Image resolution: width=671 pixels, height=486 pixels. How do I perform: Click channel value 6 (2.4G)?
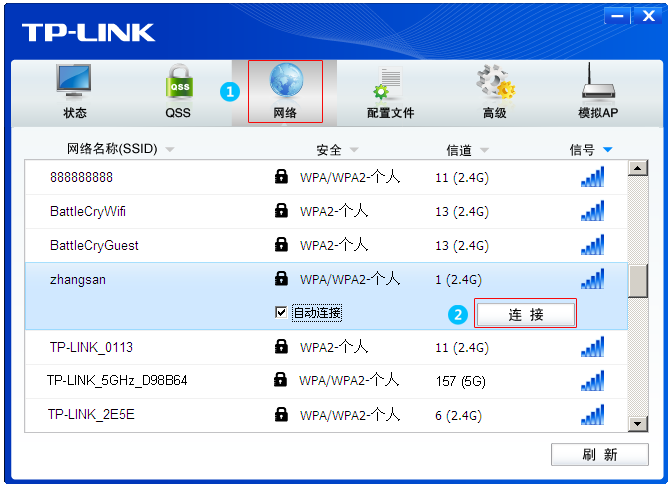458,415
